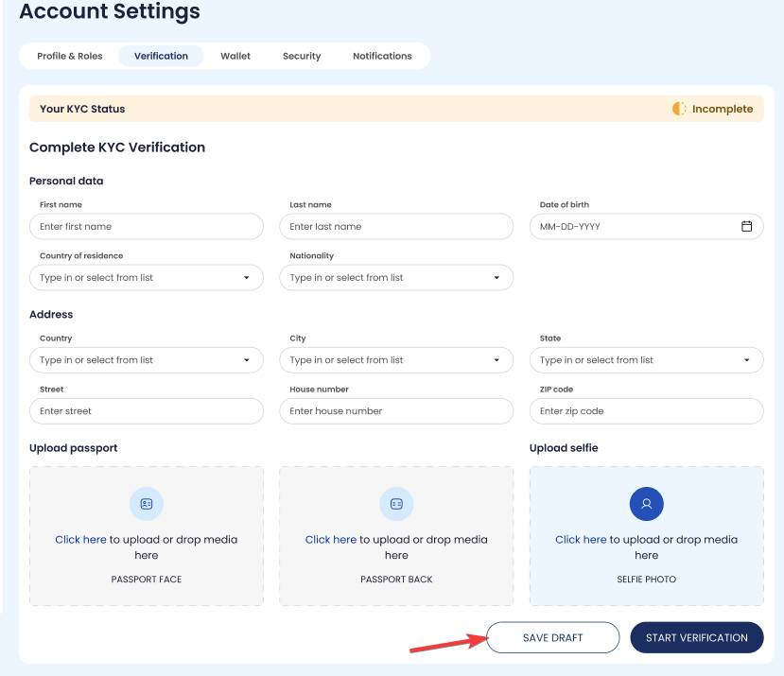Click the 'Click here' link for selfie photo

coord(581,540)
